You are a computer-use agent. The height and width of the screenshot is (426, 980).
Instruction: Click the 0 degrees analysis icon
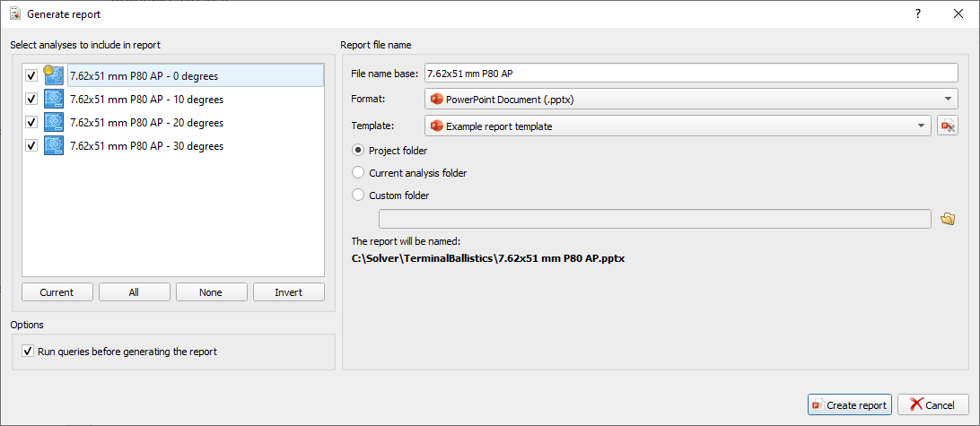(x=54, y=75)
